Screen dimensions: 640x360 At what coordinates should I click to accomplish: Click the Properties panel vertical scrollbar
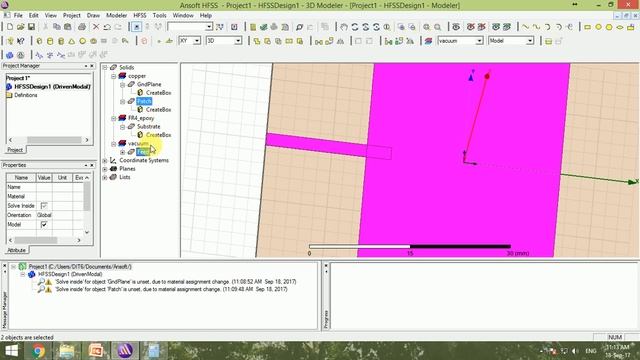point(87,206)
